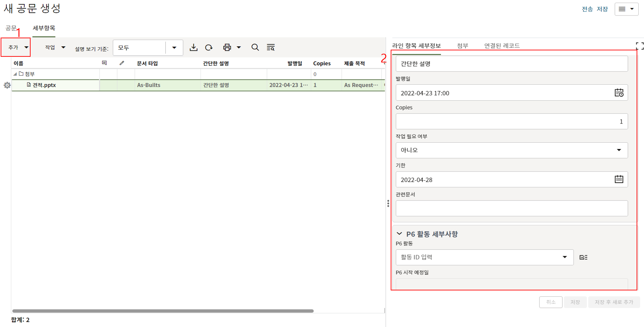Switch to the 공문 tab
This screenshot has height=327, width=644.
(11, 28)
